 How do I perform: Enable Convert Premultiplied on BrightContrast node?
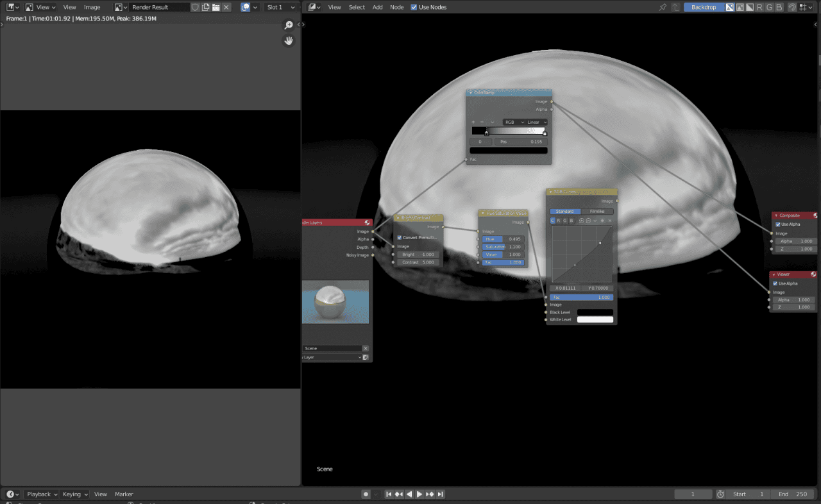click(399, 238)
